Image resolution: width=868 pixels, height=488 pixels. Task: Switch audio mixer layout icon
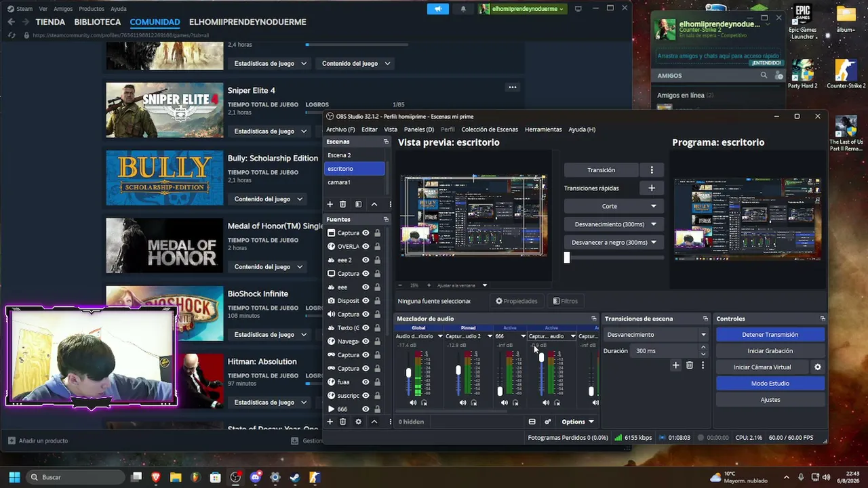tap(532, 422)
